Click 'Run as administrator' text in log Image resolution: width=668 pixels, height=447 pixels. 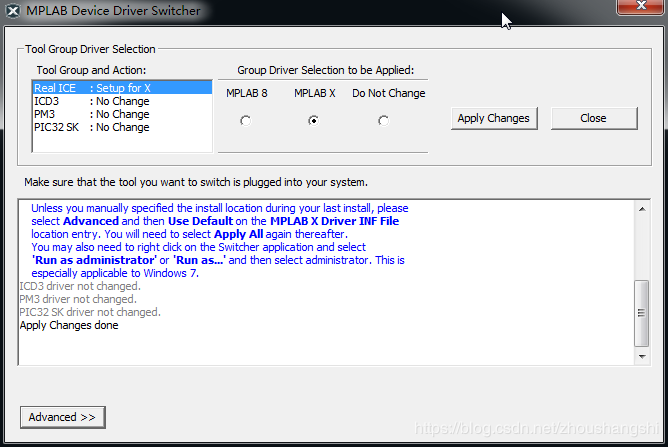coord(94,260)
